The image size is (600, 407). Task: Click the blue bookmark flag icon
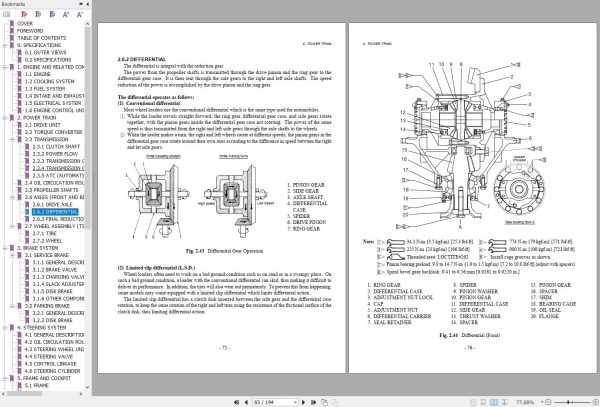52,15
